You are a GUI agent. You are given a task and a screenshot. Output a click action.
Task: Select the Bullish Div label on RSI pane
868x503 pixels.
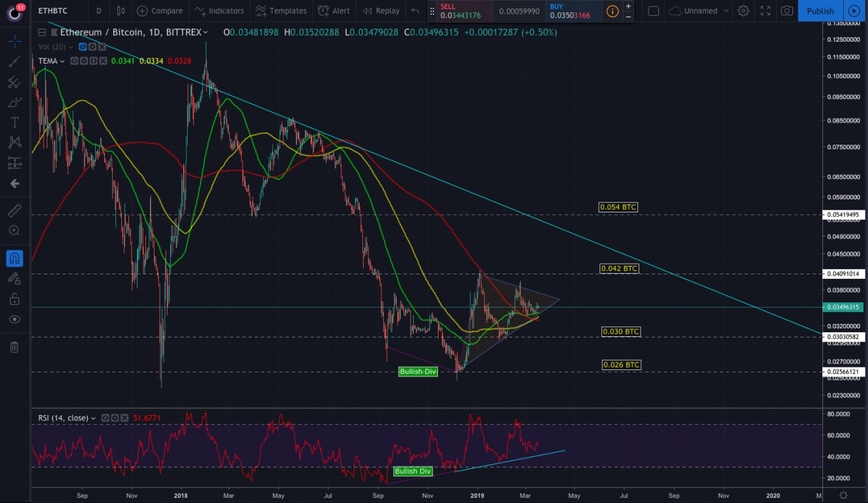(x=413, y=471)
